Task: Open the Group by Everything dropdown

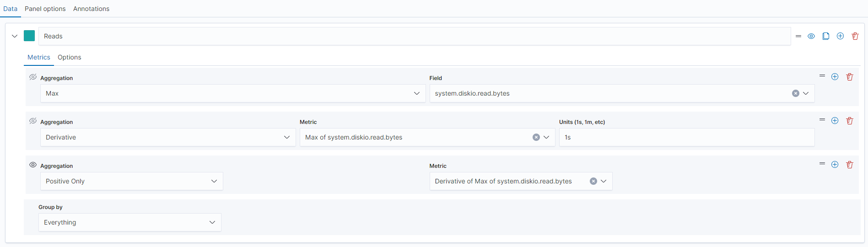Action: tap(129, 222)
